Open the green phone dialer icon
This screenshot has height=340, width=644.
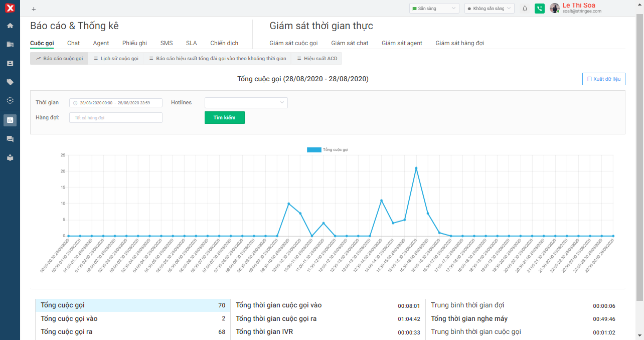[539, 9]
